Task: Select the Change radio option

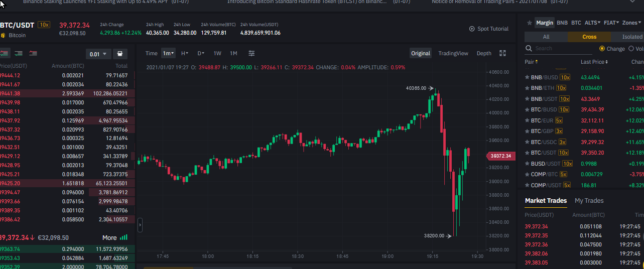Action: (x=612, y=49)
